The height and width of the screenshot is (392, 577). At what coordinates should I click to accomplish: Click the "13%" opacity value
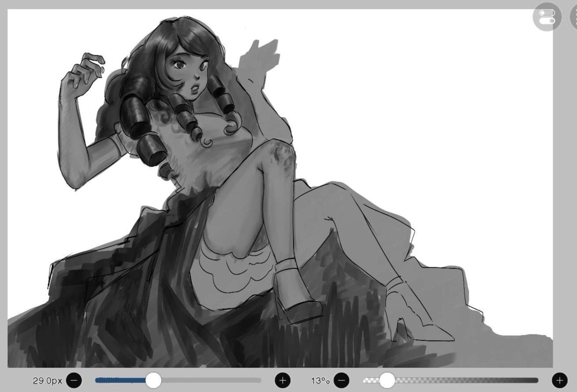pos(320,380)
